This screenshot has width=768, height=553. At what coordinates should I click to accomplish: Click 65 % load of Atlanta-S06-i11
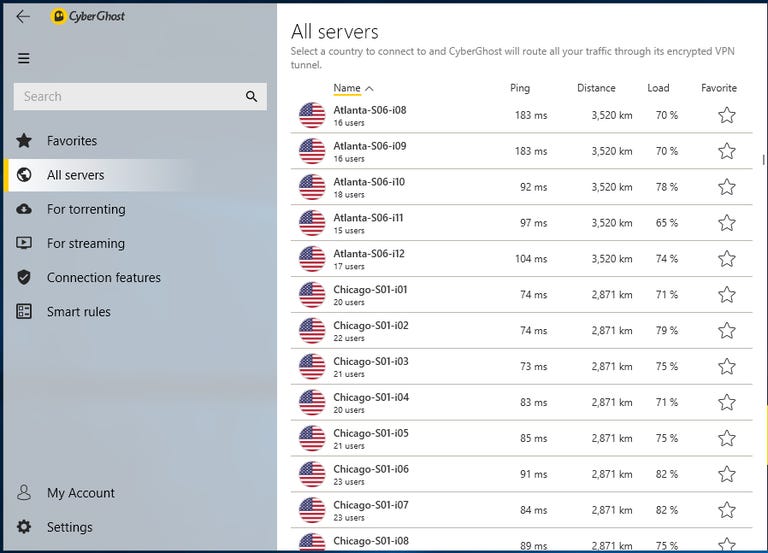667,223
